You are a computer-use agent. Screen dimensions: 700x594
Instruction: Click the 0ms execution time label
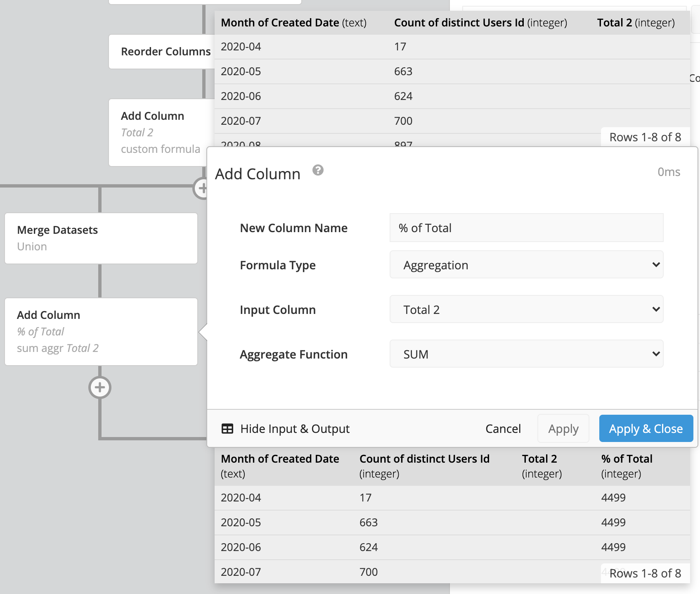tap(669, 172)
